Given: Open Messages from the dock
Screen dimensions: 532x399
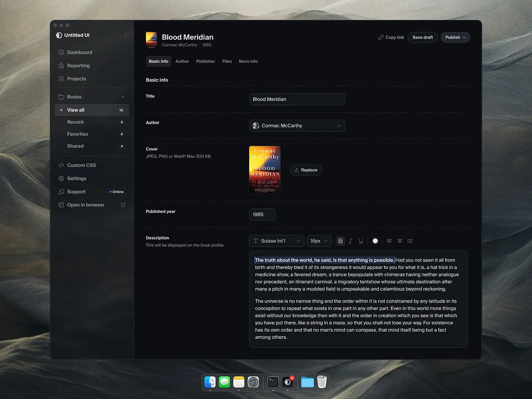Looking at the screenshot, I should (x=225, y=382).
